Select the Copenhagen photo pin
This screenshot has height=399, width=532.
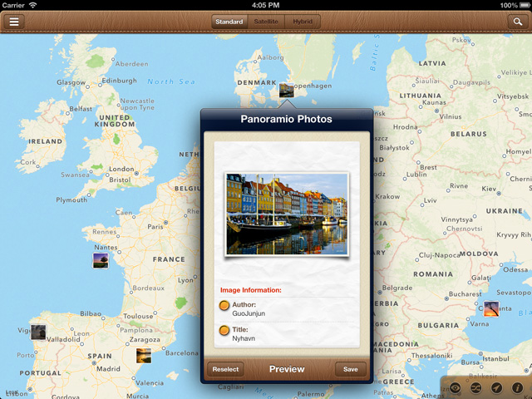[286, 90]
